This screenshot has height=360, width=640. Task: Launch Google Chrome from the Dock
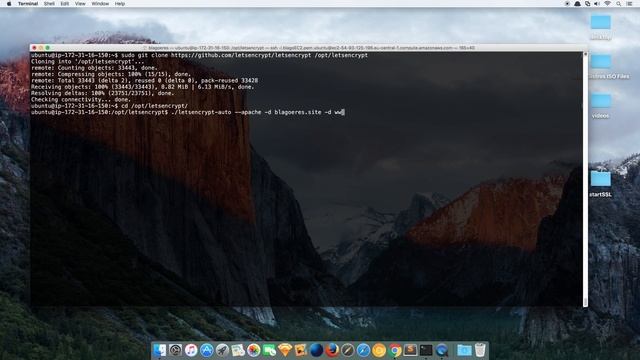click(395, 350)
